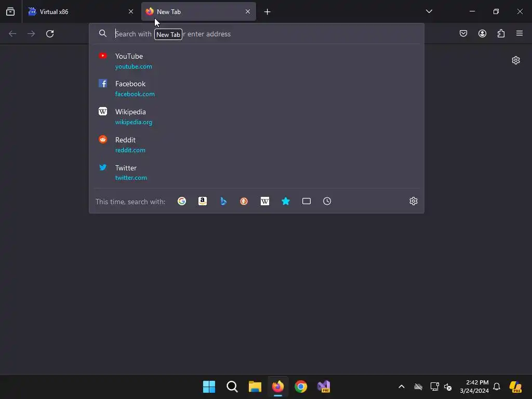Click the OneDrive cloud tray icon
The image size is (532, 399).
pyautogui.click(x=418, y=387)
